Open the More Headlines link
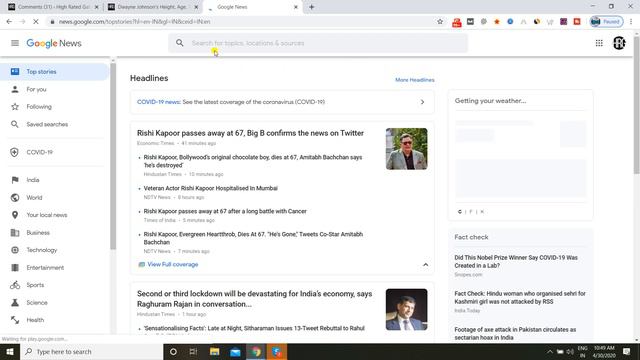The height and width of the screenshot is (360, 640). tap(415, 80)
